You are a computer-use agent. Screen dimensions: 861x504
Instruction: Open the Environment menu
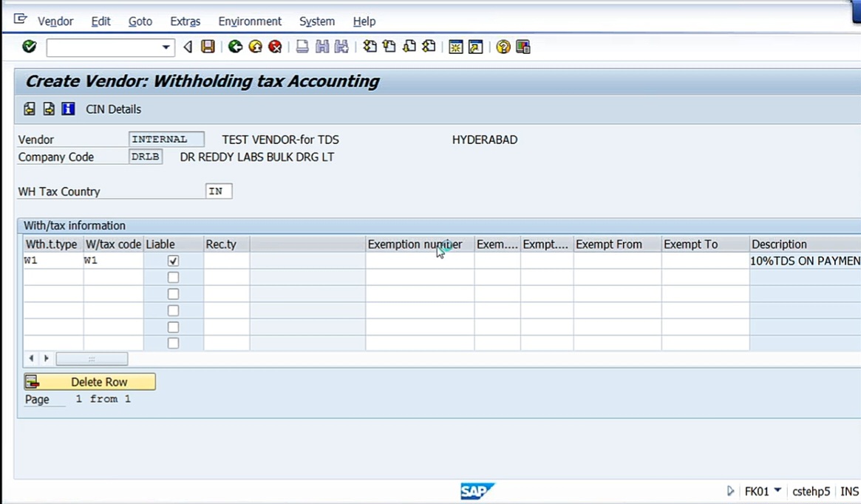coord(250,21)
